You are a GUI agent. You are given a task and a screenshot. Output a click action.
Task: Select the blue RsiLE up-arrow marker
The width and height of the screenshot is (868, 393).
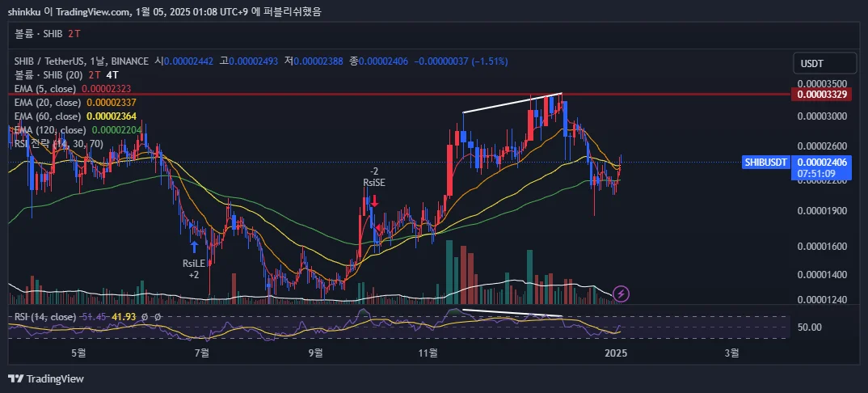[194, 247]
